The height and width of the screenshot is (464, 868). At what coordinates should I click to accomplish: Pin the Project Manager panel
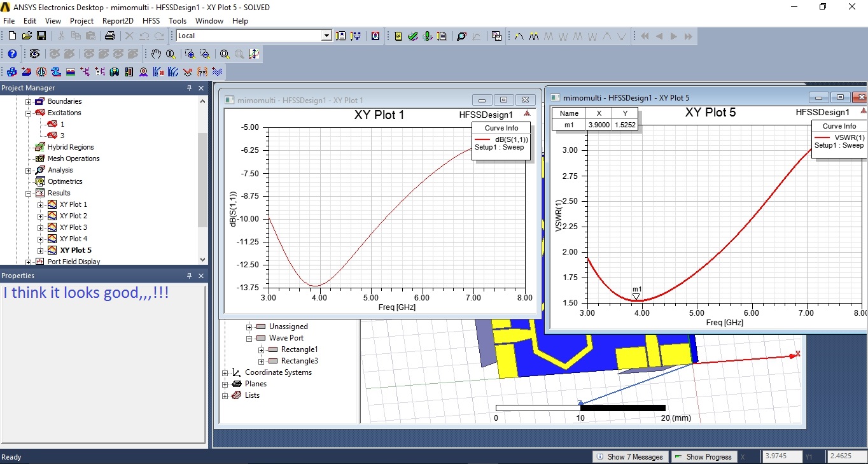point(189,88)
